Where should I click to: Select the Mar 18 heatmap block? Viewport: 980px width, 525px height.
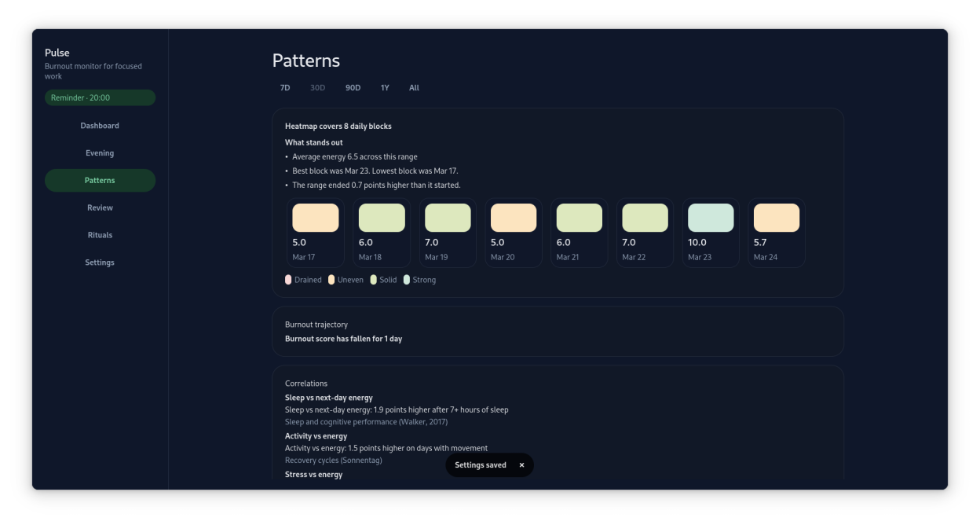click(x=382, y=233)
